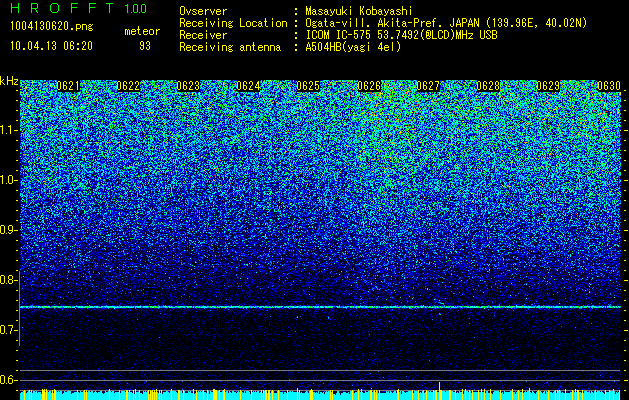The height and width of the screenshot is (400, 629).
Task: Click the 1.1 kHz axis label
Action: coord(9,130)
